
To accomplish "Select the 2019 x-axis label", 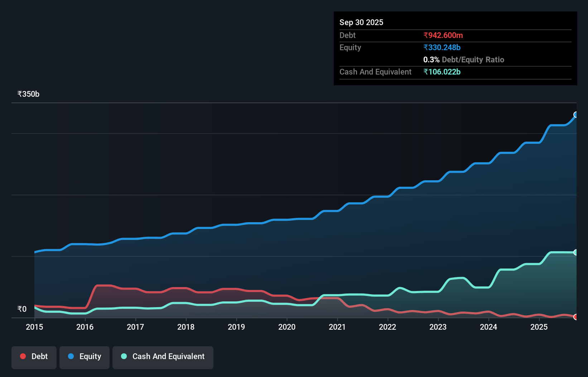I will tap(236, 327).
